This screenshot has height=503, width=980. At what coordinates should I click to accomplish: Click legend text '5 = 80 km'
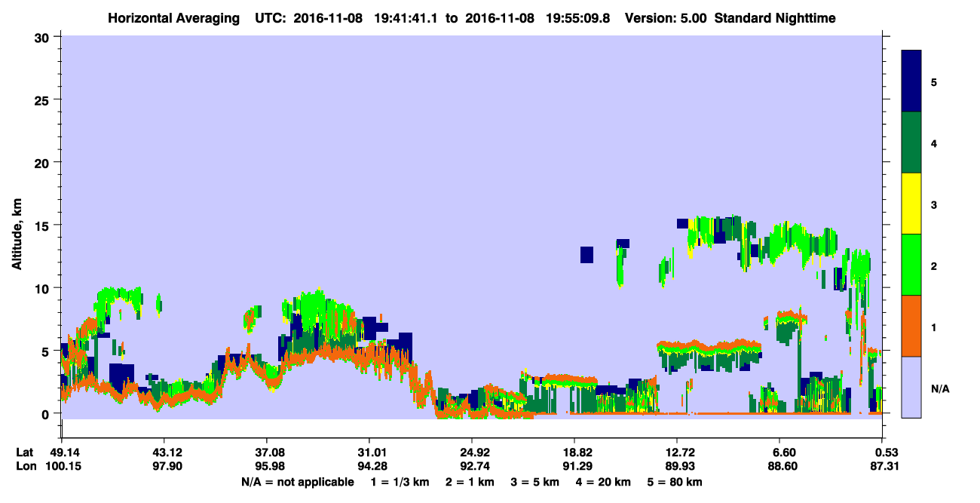[x=675, y=482]
